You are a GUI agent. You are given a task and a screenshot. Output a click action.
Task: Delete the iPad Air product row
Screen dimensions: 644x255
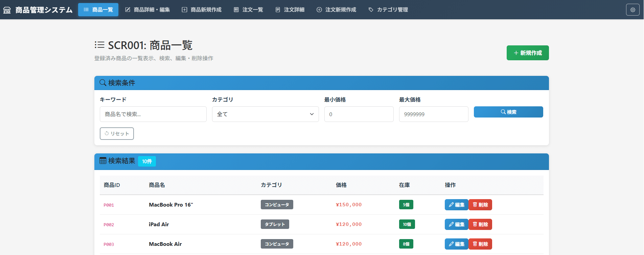[480, 225]
